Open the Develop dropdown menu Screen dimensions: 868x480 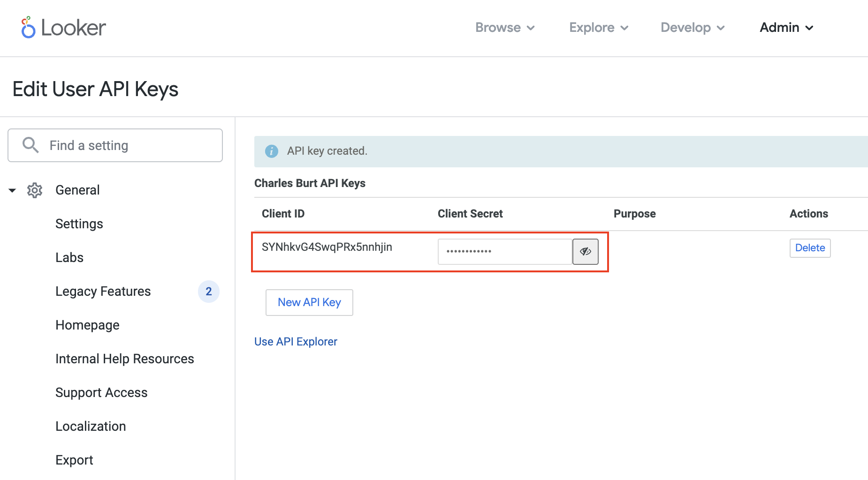[693, 28]
